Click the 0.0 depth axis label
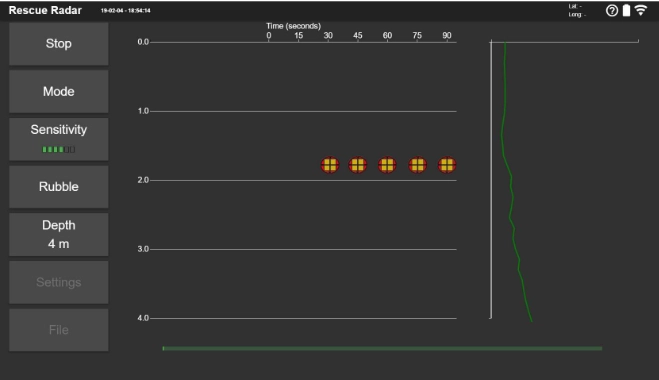659x380 pixels. pos(143,42)
